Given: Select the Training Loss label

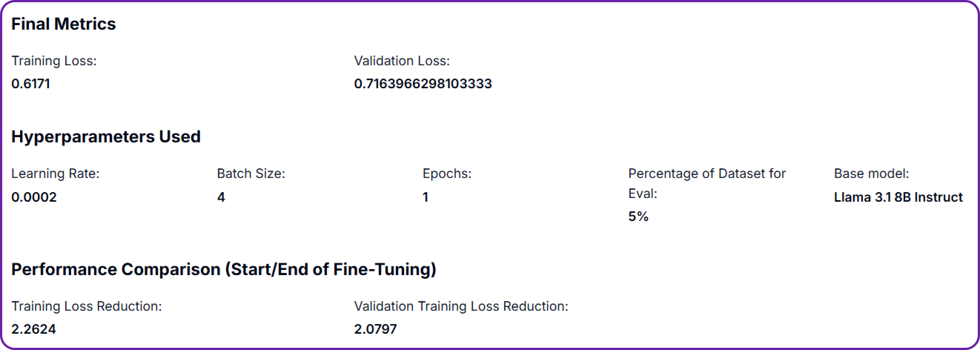Looking at the screenshot, I should coord(54,61).
